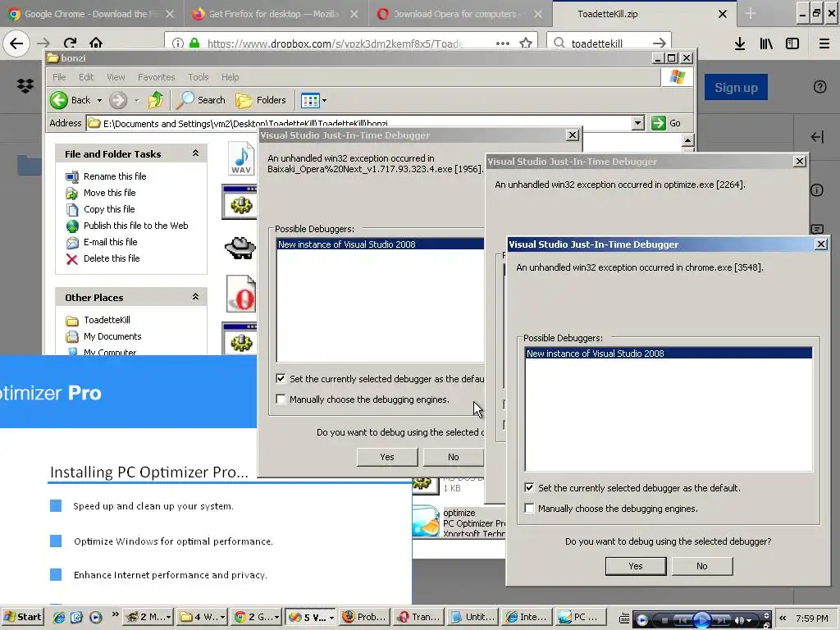Click No in the Baixaki_Opera debugger dialog
The image size is (840, 630).
(x=453, y=456)
